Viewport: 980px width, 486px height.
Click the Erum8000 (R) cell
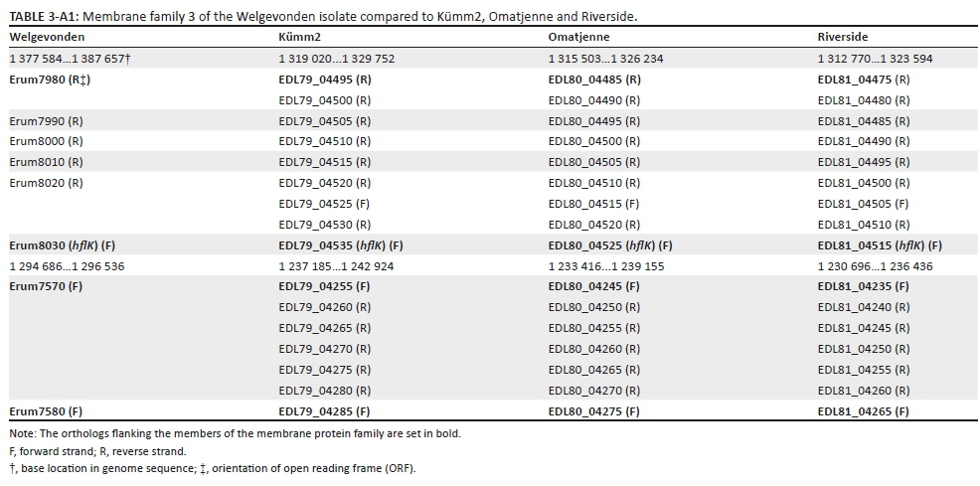pos(46,141)
